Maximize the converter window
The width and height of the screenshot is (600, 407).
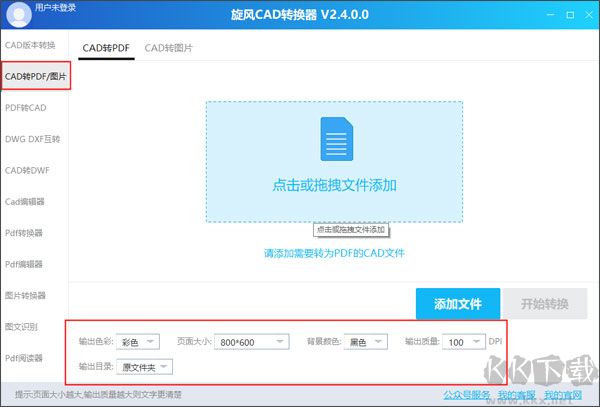point(570,15)
